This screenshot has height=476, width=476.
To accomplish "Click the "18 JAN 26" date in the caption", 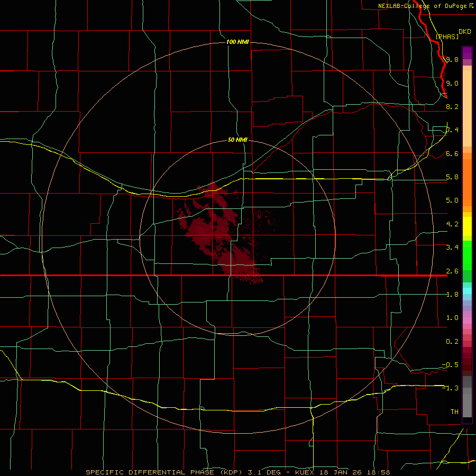I will pyautogui.click(x=340, y=472).
